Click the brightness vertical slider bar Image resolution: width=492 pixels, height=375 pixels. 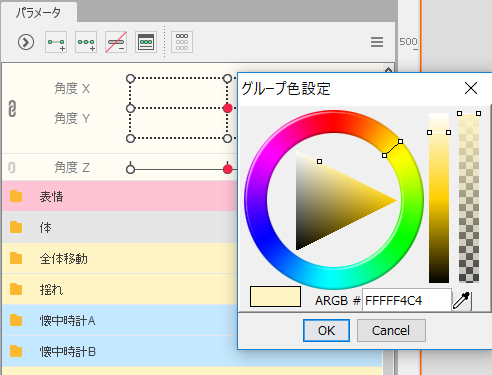pos(439,198)
